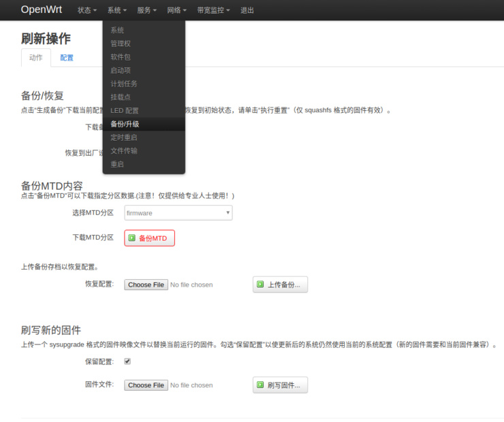Select 软件包 menu entry

click(144, 57)
